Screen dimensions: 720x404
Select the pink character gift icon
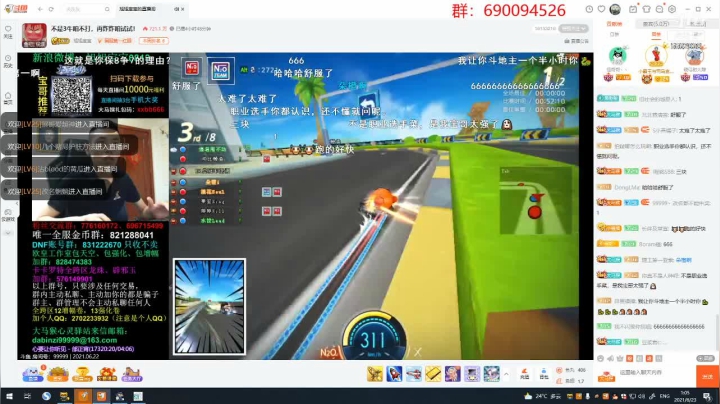tap(452, 374)
